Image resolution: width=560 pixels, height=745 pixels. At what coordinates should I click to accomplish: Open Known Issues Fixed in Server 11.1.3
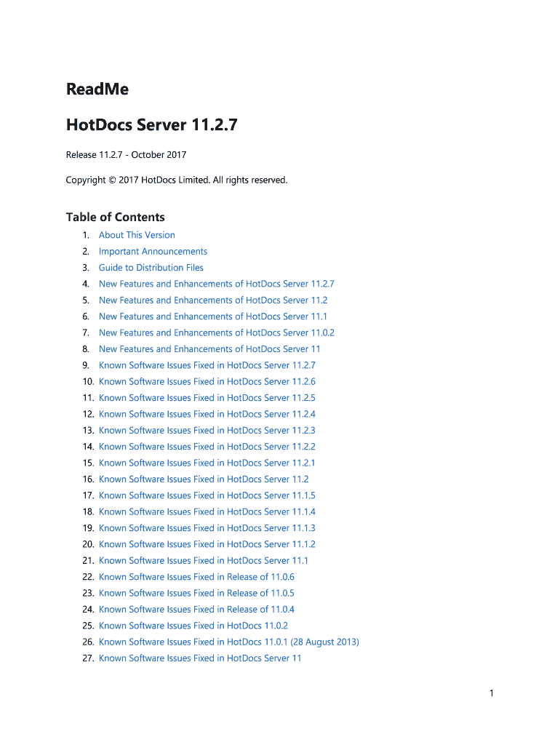pos(207,528)
